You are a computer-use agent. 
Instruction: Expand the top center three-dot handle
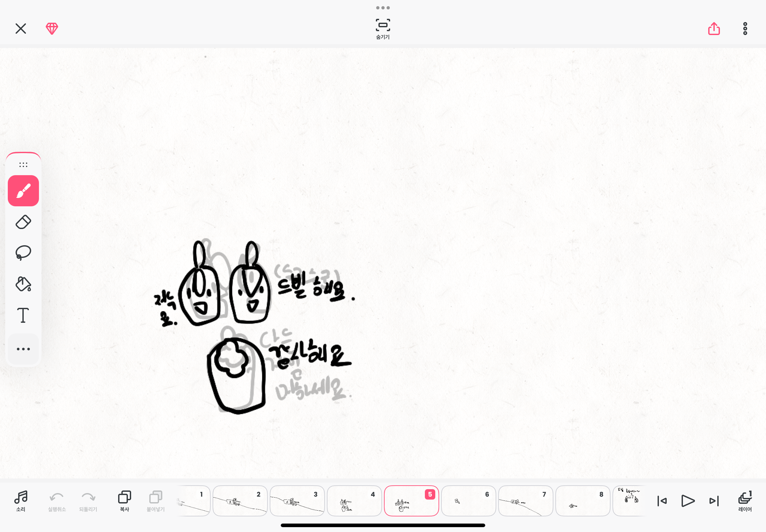point(383,8)
